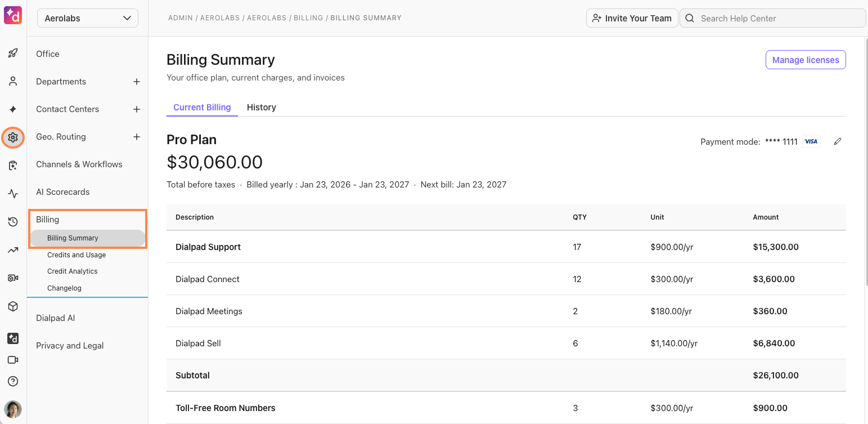Click the user avatar photo
868x424 pixels.
click(13, 409)
